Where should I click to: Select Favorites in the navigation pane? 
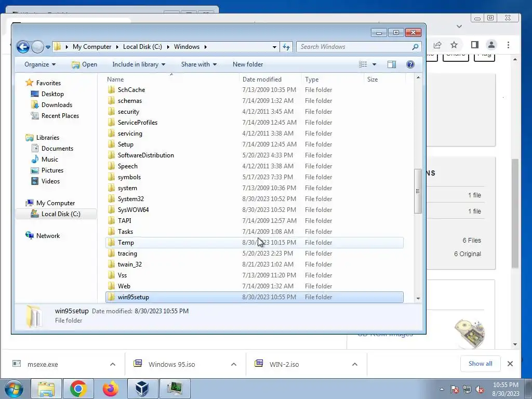[x=48, y=83]
